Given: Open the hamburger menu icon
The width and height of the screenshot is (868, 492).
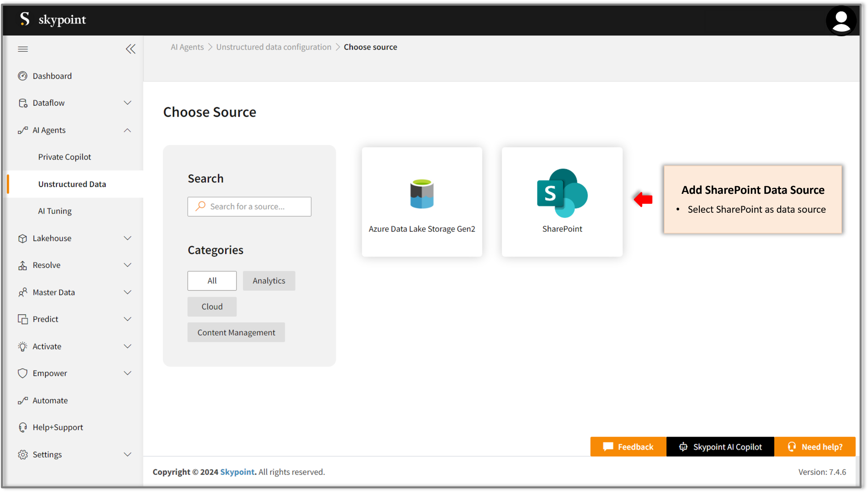Looking at the screenshot, I should [x=23, y=49].
